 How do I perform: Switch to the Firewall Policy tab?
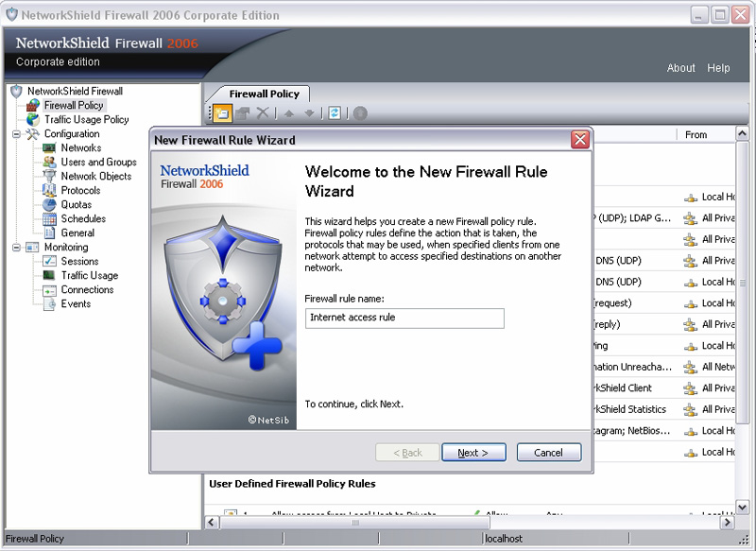point(265,94)
